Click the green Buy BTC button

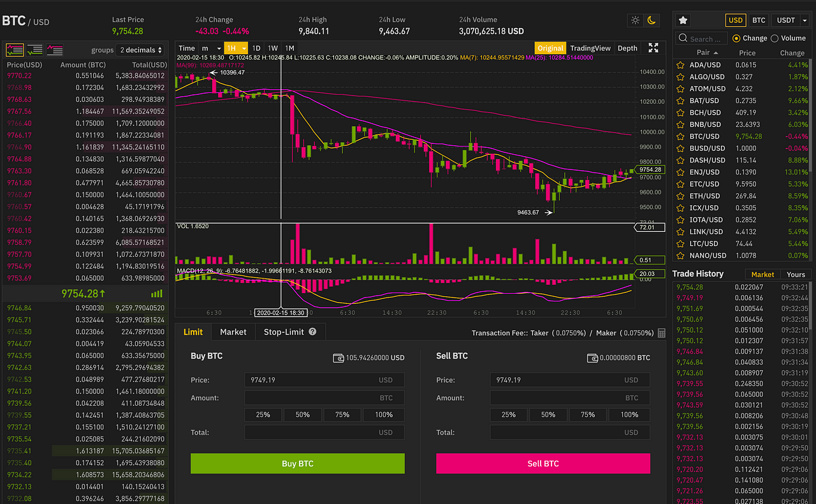click(298, 464)
